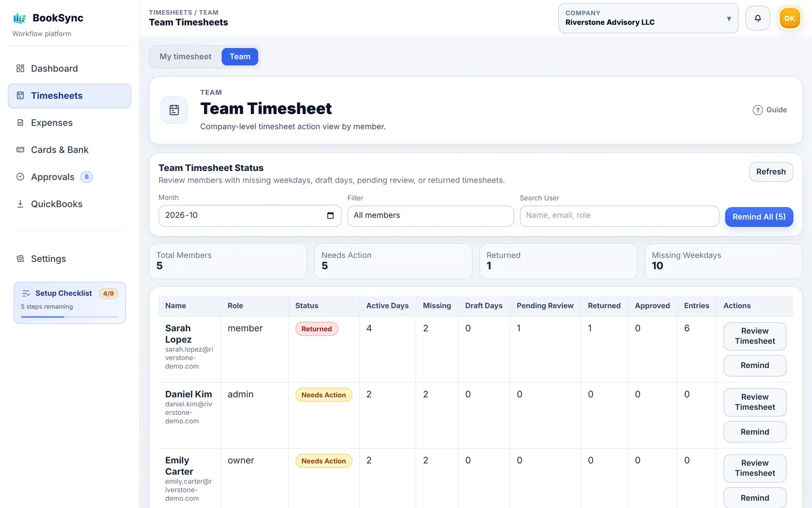
Task: Review Timesheet for Emily Carter
Action: [755, 468]
